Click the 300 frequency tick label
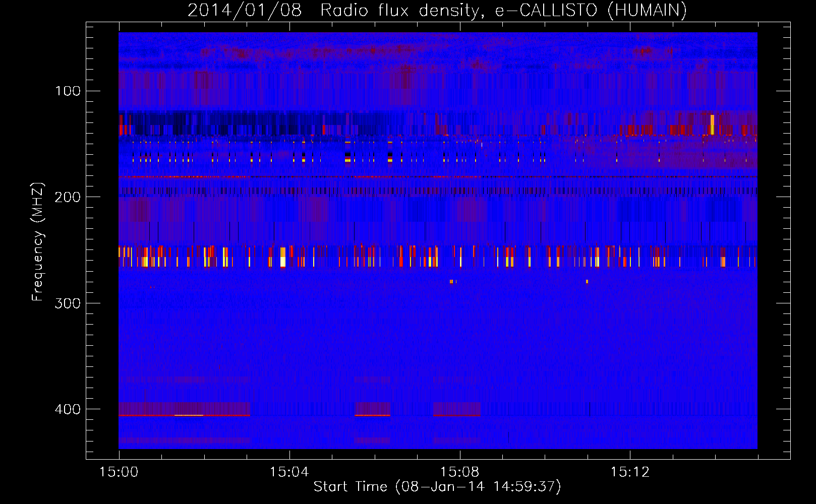The image size is (816, 504). 68,303
